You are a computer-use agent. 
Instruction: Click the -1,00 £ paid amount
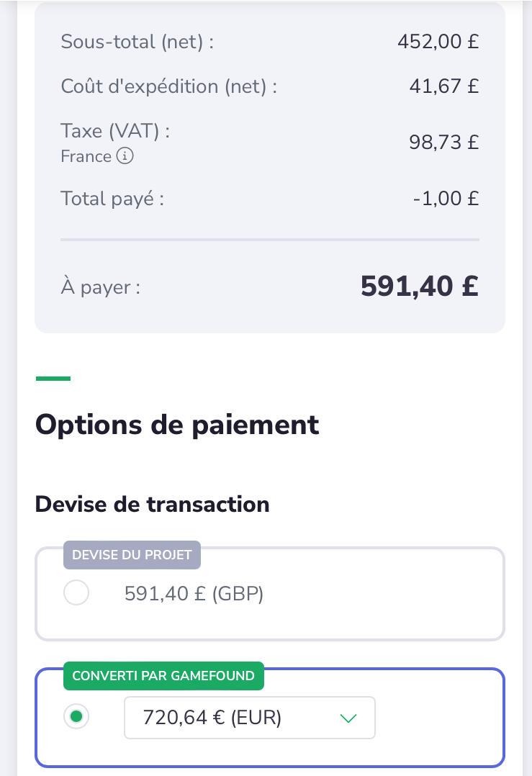coord(446,198)
